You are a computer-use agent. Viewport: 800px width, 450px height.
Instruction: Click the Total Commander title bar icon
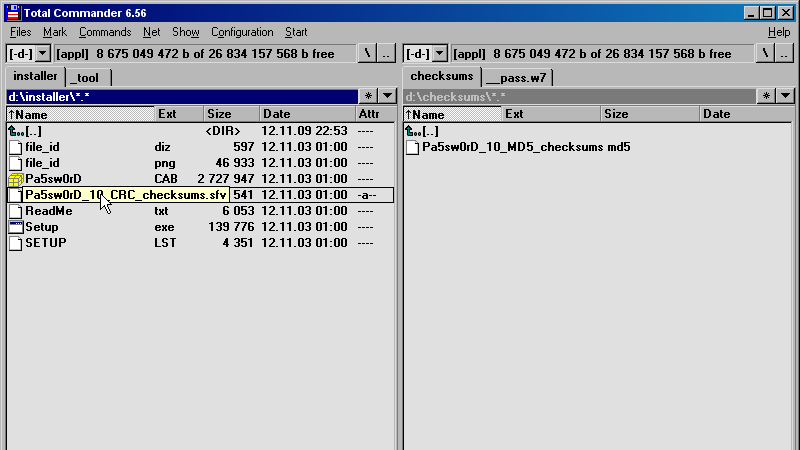tap(13, 13)
